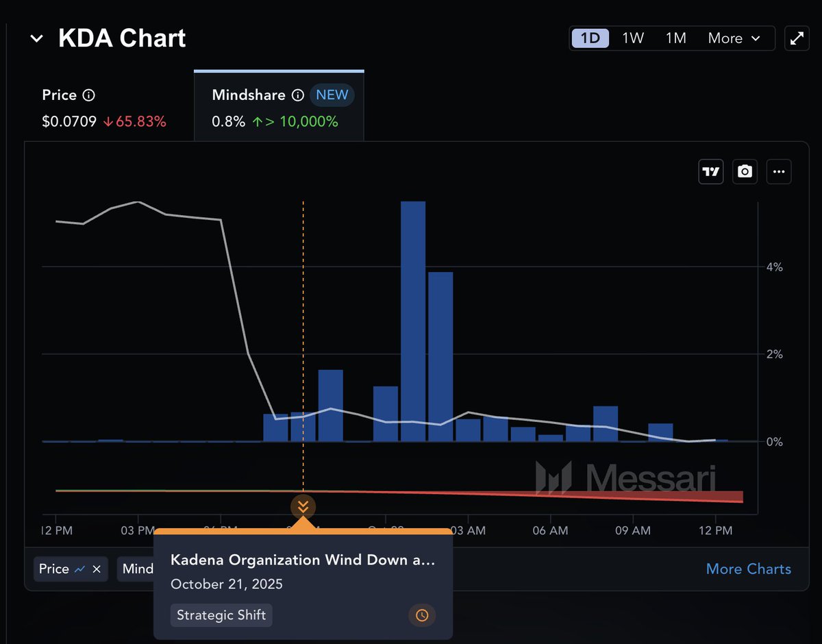Remove the Price series chip
The image size is (822, 644).
click(97, 569)
